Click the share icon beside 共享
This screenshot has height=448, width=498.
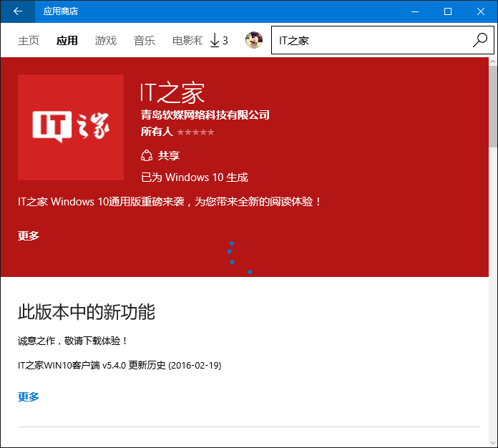147,156
